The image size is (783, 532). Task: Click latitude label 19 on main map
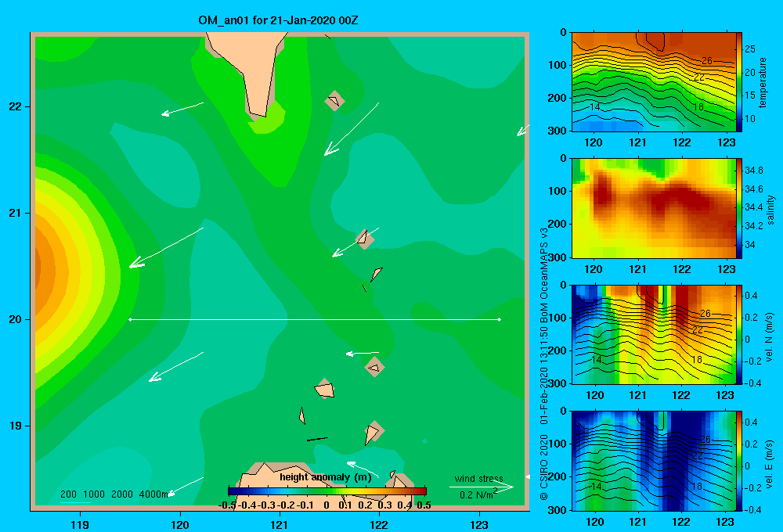(15, 426)
